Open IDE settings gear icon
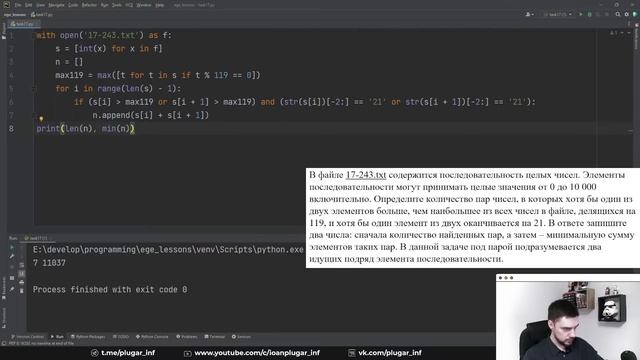This screenshot has width=640, height=360. [627, 14]
